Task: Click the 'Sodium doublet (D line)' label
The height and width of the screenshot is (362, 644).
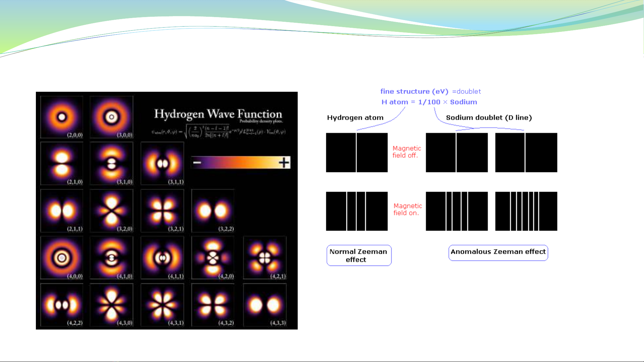Action: coord(489,118)
